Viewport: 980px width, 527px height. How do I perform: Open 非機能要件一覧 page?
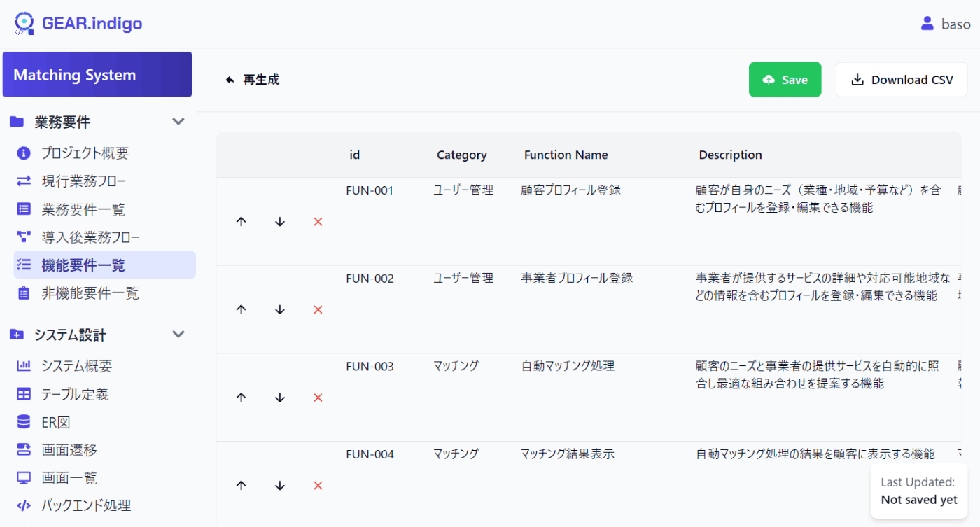click(90, 293)
